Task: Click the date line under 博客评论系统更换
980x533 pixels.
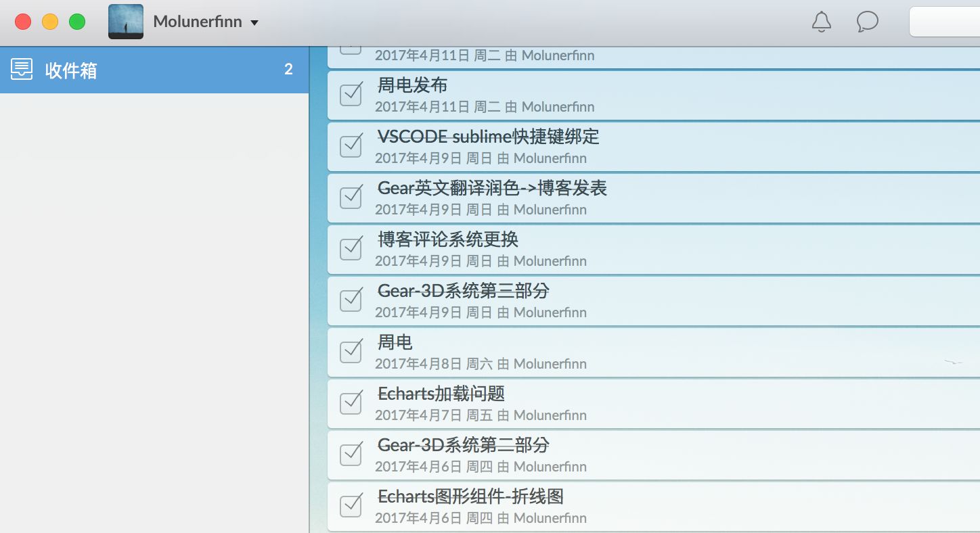Action: (x=481, y=261)
